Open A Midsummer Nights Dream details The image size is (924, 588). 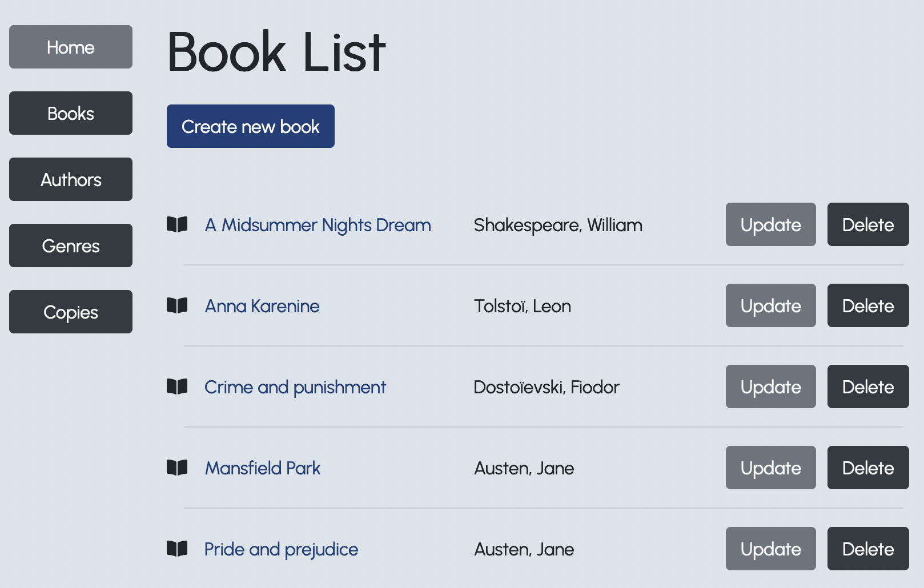click(x=318, y=225)
